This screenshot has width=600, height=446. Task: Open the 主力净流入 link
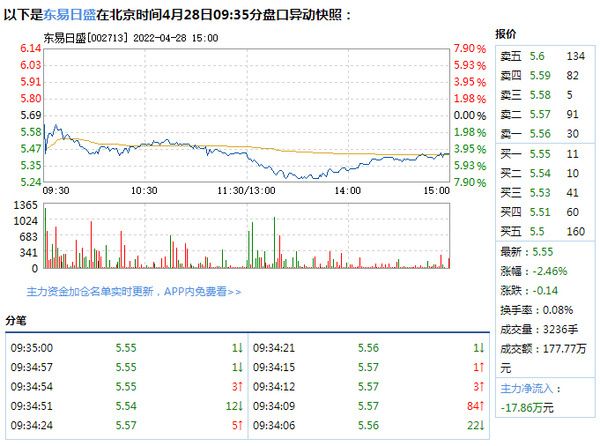[x=525, y=388]
